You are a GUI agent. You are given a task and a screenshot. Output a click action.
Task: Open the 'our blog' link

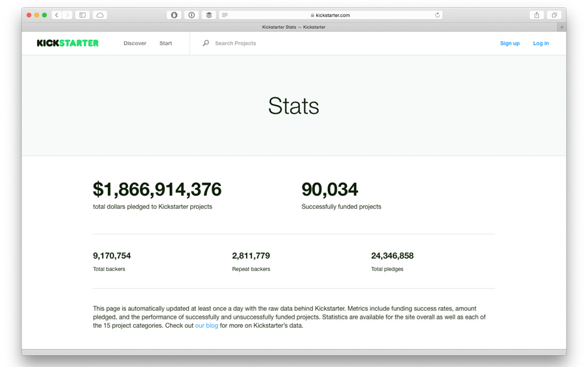tap(206, 325)
